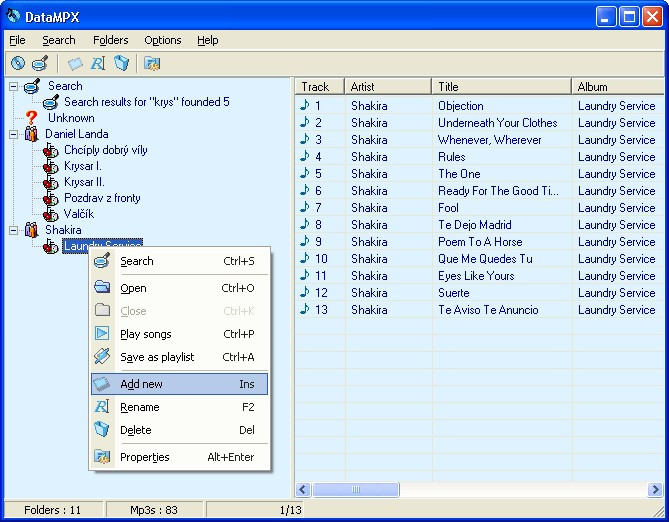Image resolution: width=669 pixels, height=522 pixels.
Task: Click the note icon for track 13
Action: 305,309
